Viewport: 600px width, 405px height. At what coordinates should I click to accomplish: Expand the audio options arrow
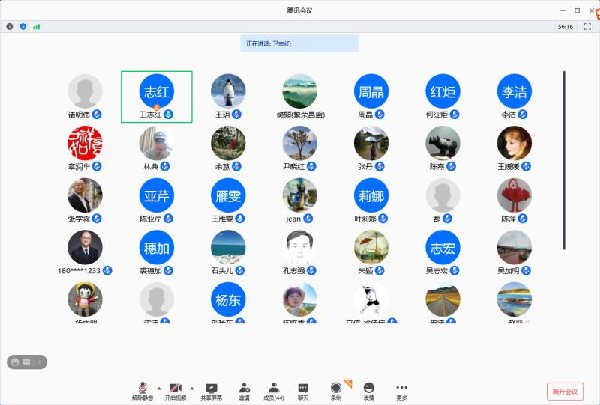pos(158,385)
